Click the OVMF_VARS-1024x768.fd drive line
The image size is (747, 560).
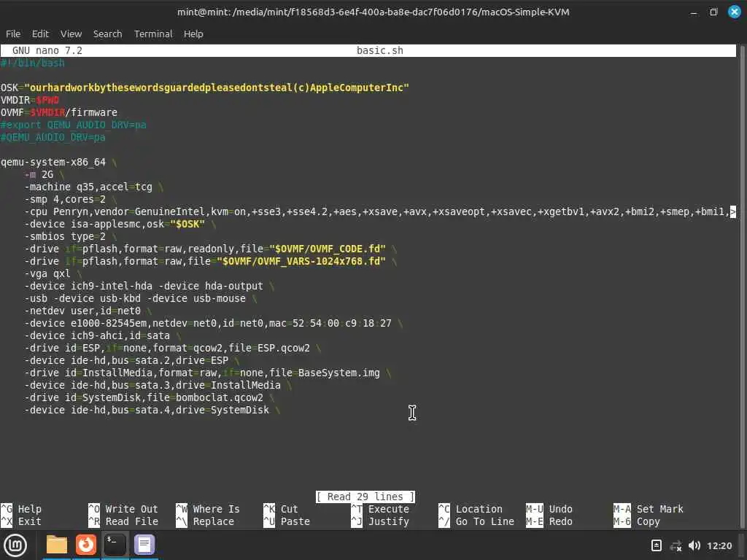coord(211,261)
